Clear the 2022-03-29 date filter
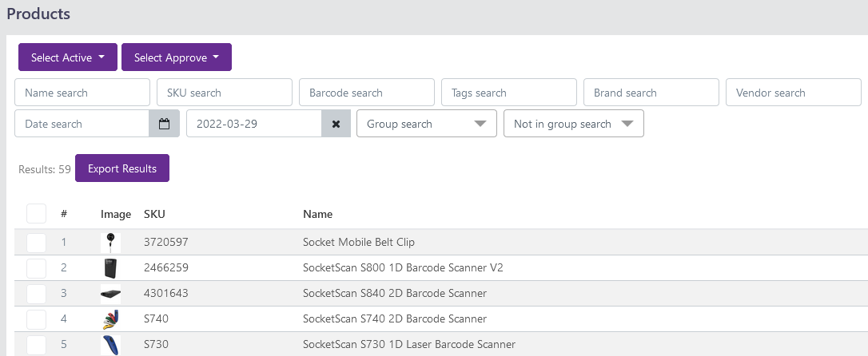868x356 pixels. click(336, 123)
